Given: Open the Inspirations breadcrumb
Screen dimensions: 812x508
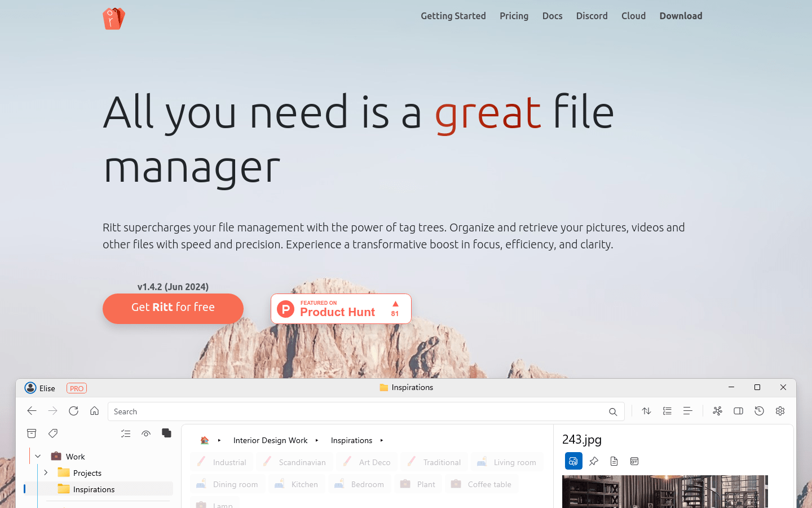Looking at the screenshot, I should point(351,440).
